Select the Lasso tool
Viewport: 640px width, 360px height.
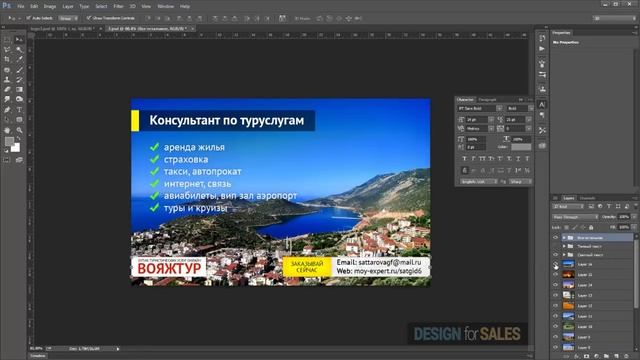tap(7, 49)
